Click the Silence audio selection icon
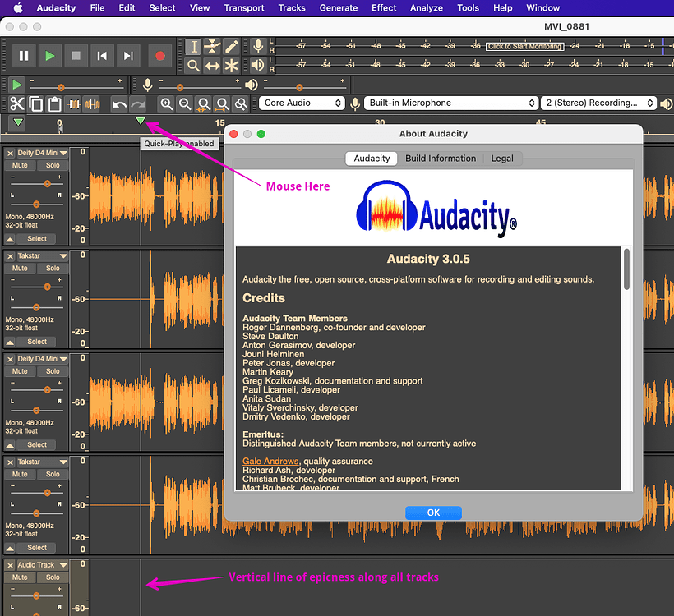The image size is (674, 616). point(92,104)
